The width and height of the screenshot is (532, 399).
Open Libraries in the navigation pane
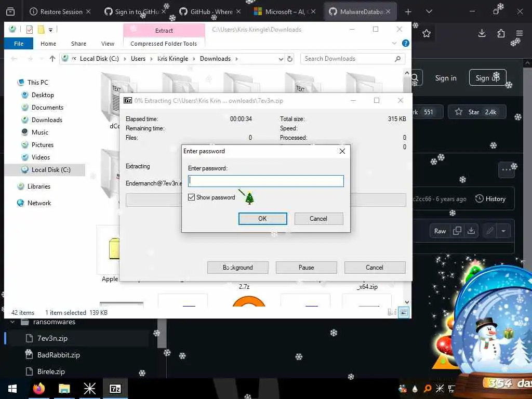[38, 187]
